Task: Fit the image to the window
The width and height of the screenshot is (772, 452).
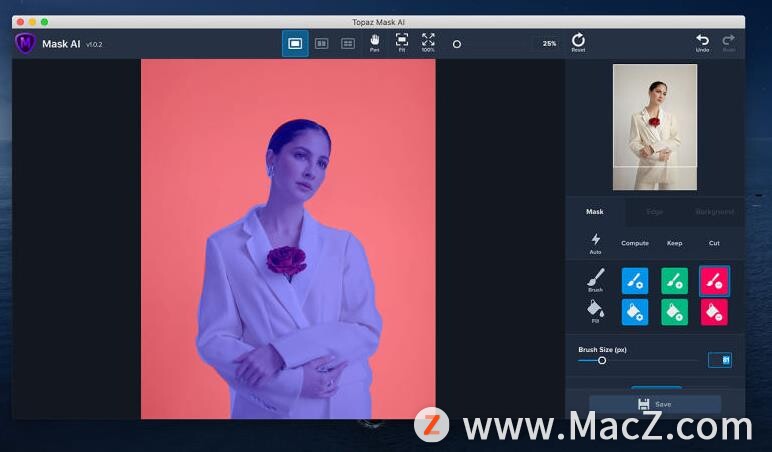Action: 402,43
